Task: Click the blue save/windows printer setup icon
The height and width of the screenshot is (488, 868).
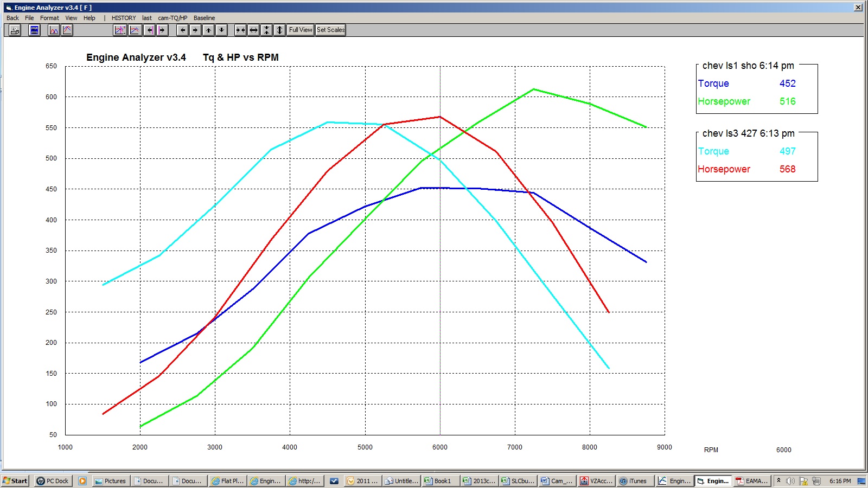Action: click(x=34, y=30)
